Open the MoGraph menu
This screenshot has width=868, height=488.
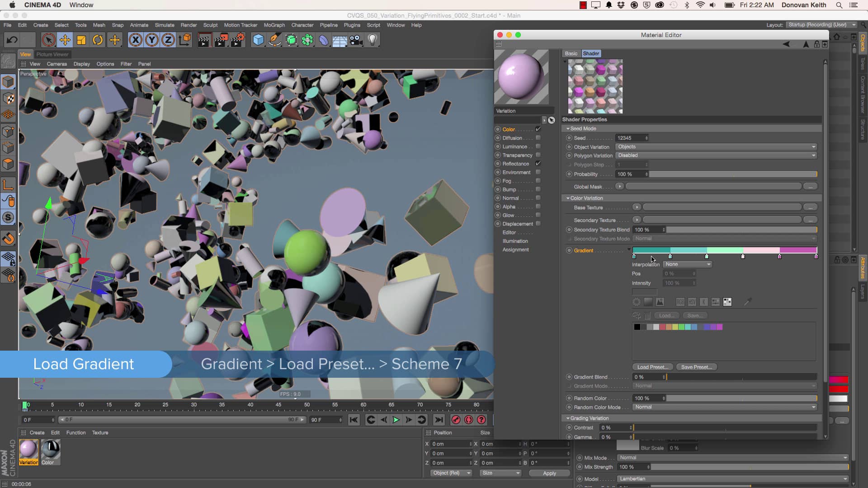[274, 25]
